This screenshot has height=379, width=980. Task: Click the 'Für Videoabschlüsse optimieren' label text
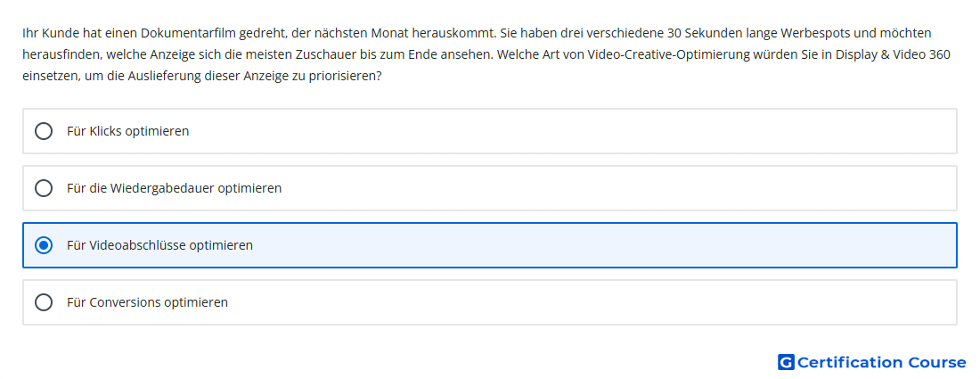click(159, 245)
